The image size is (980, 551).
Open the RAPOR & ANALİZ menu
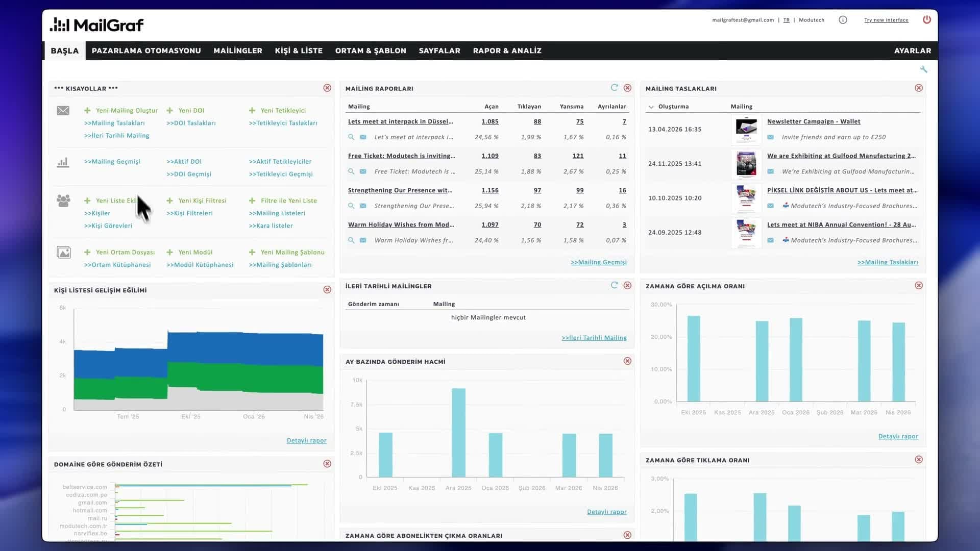(x=507, y=51)
